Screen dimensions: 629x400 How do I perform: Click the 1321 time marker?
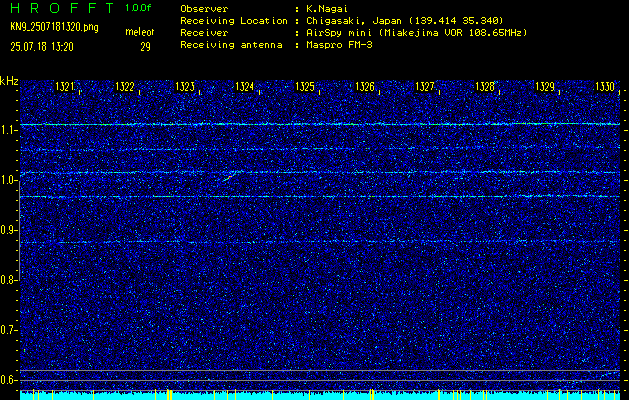(x=65, y=87)
